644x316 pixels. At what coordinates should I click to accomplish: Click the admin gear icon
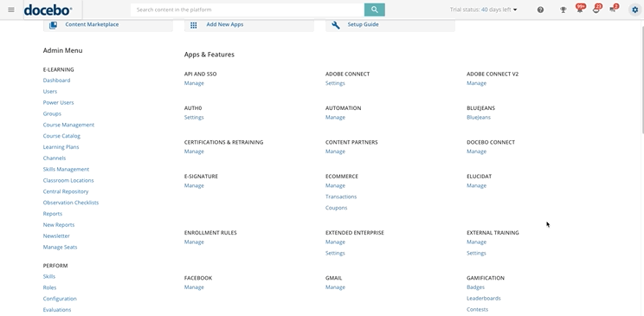(635, 10)
